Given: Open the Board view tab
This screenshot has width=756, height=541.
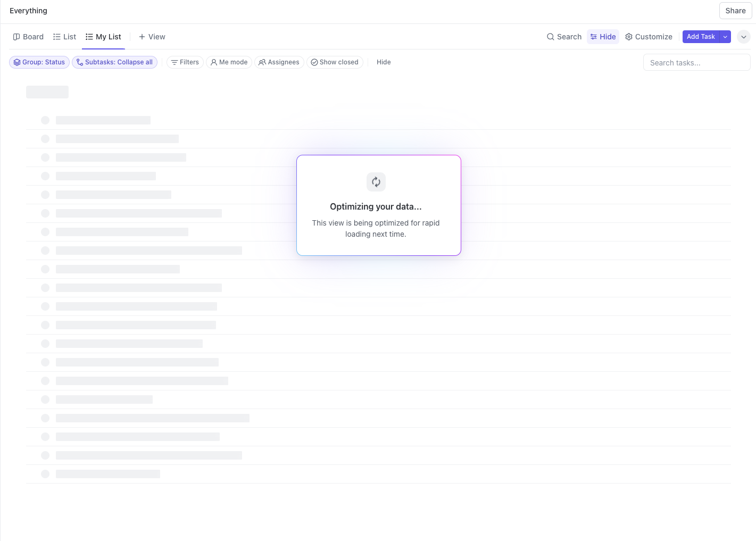Looking at the screenshot, I should (28, 37).
